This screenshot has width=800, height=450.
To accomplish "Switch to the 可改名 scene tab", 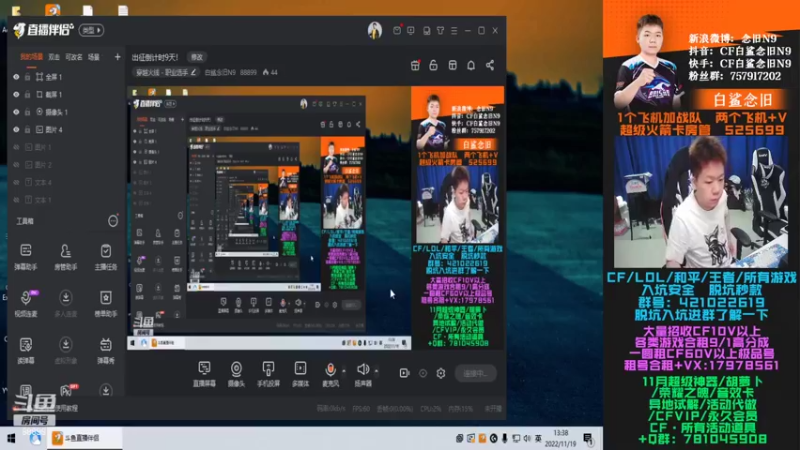I will click(x=73, y=57).
